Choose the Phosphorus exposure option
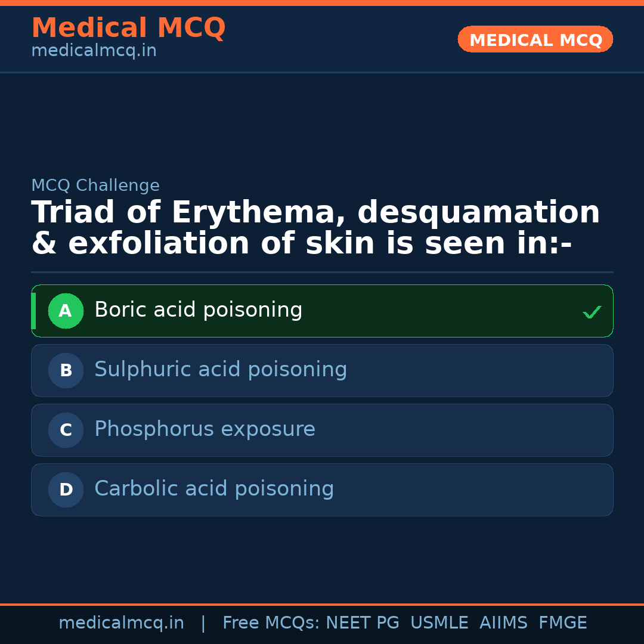The width and height of the screenshot is (644, 644). coord(205,429)
